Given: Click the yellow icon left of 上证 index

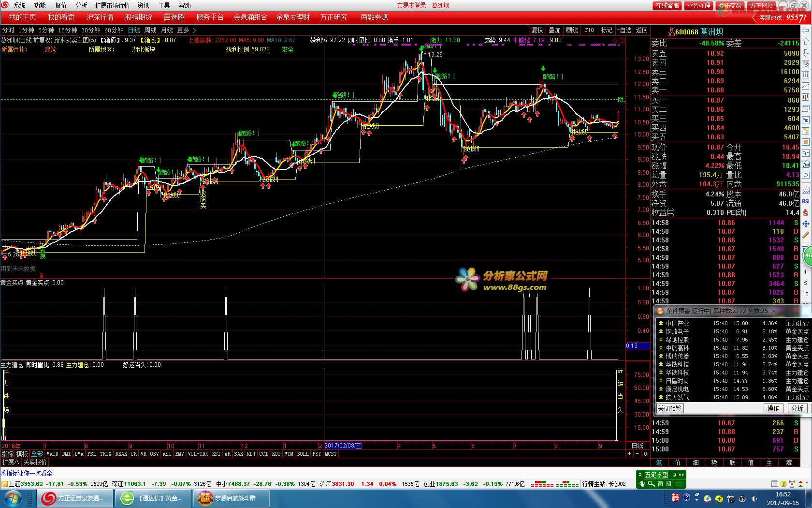Looking at the screenshot, I should click(5, 484).
